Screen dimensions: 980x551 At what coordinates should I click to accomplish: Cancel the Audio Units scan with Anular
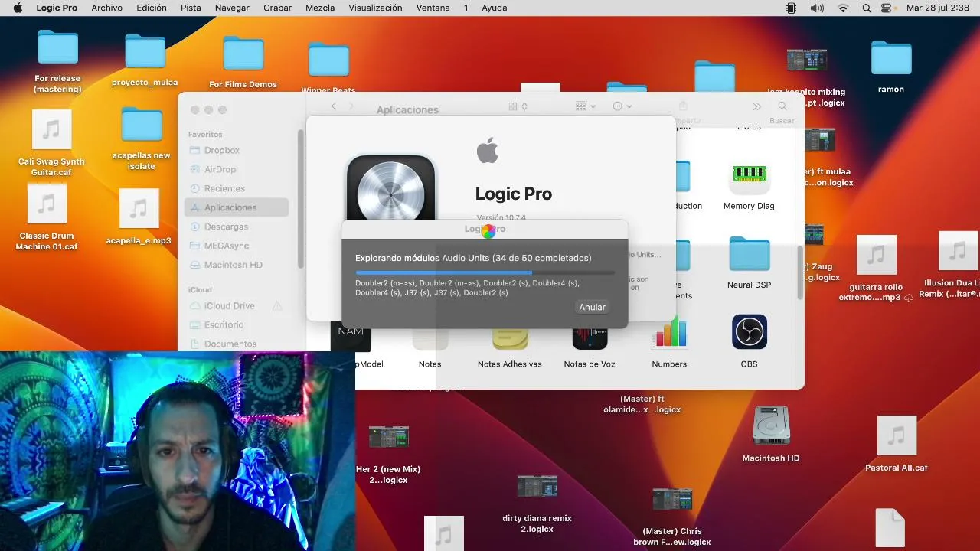point(592,307)
